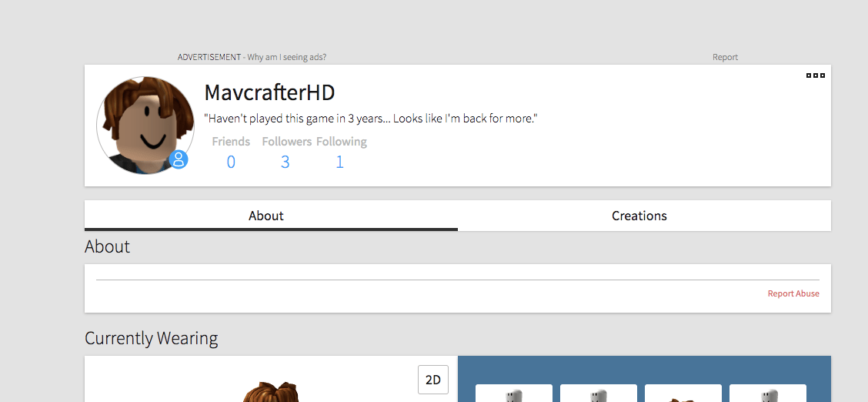View the Followers count showing 3
Viewport: 868px width, 402px height.
(x=285, y=162)
